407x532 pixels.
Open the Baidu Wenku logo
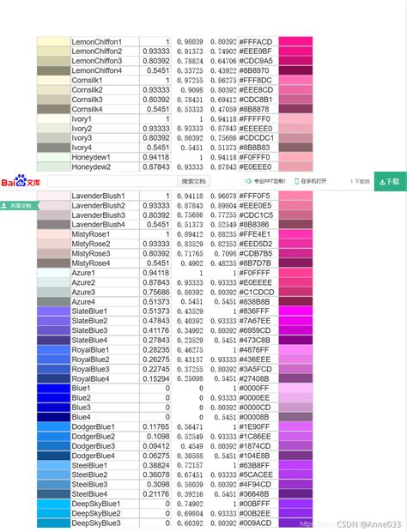tap(21, 181)
